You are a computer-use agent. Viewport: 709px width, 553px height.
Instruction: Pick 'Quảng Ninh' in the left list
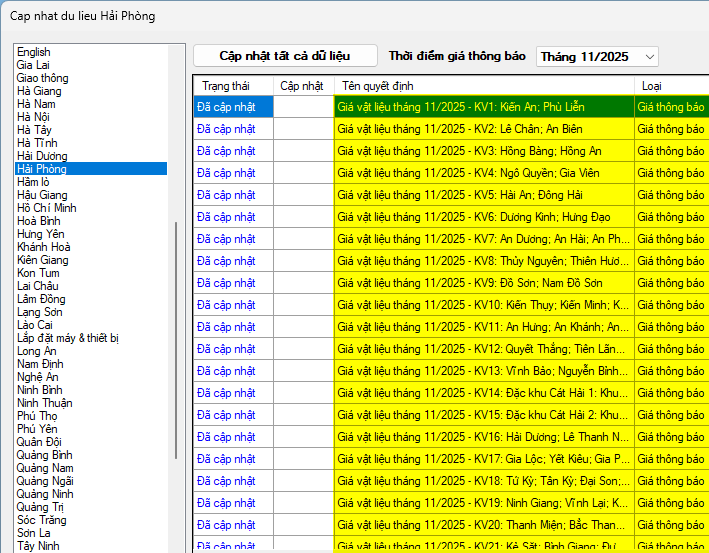45,494
